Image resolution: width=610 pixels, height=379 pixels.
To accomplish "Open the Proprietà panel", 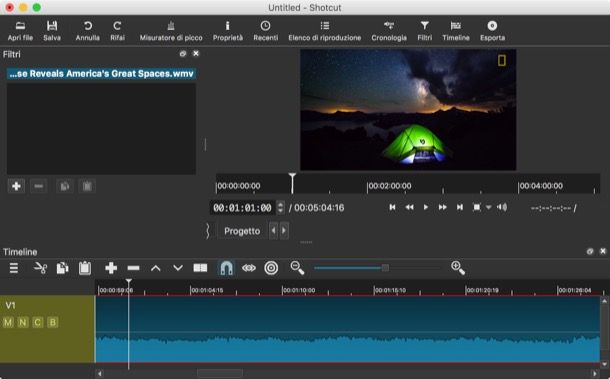I will 228,31.
